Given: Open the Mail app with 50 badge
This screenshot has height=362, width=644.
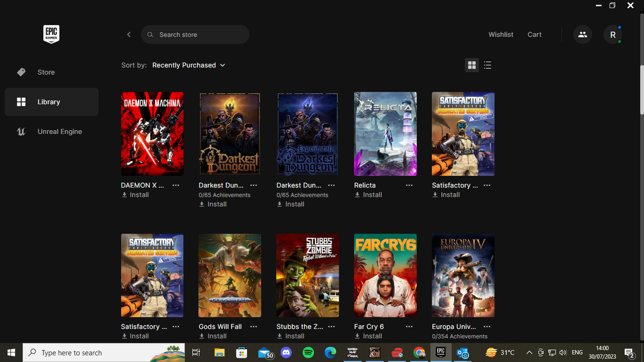Looking at the screenshot, I should pos(265,352).
